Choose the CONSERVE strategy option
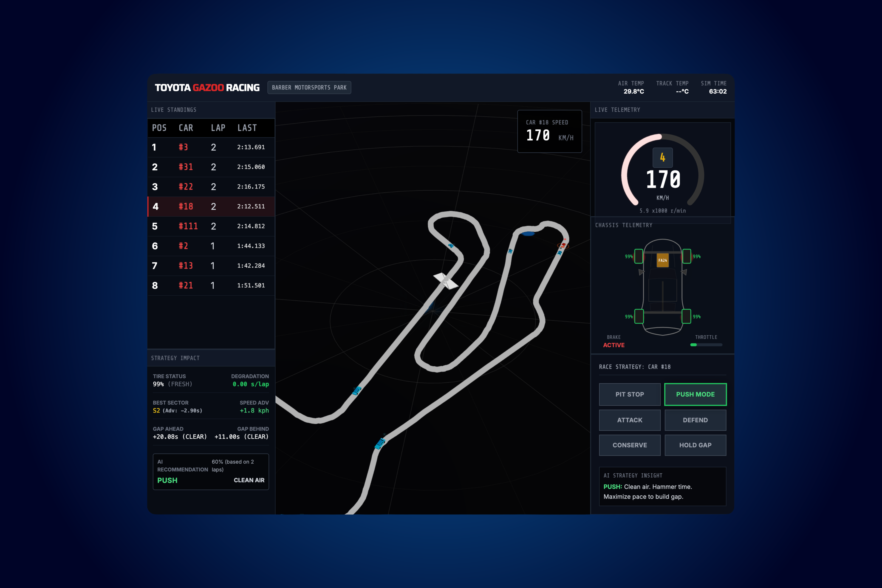Image resolution: width=882 pixels, height=588 pixels. click(x=630, y=445)
